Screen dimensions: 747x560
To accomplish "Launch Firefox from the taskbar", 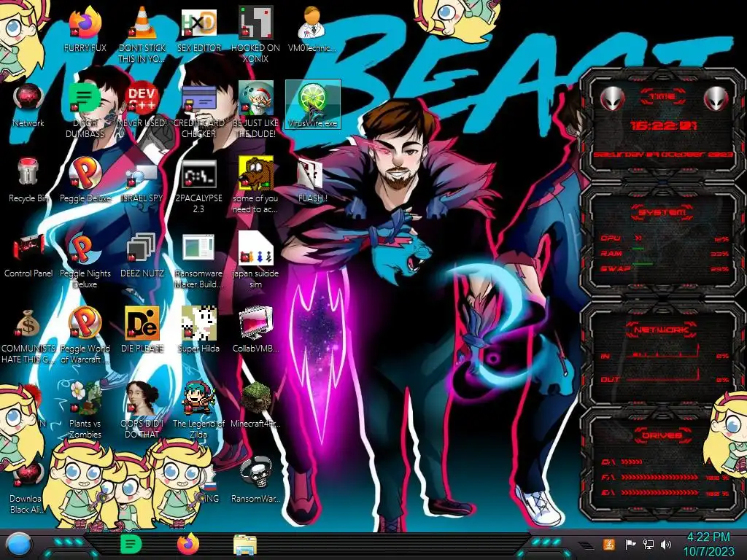I will click(188, 544).
